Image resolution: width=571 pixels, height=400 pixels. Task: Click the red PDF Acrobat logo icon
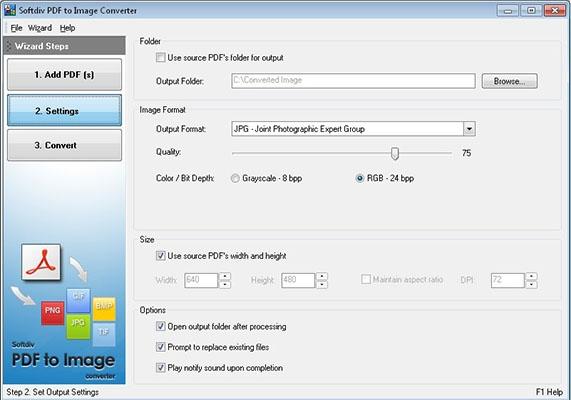41,262
